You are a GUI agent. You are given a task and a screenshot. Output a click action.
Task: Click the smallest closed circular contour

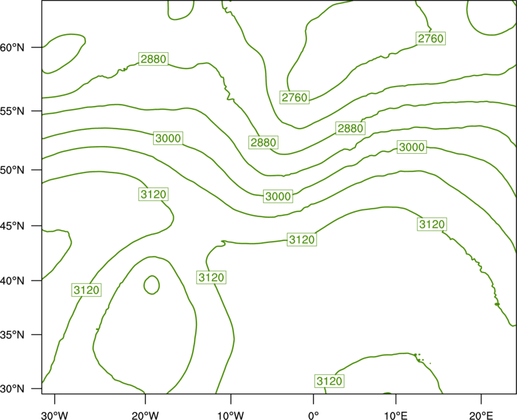[152, 285]
